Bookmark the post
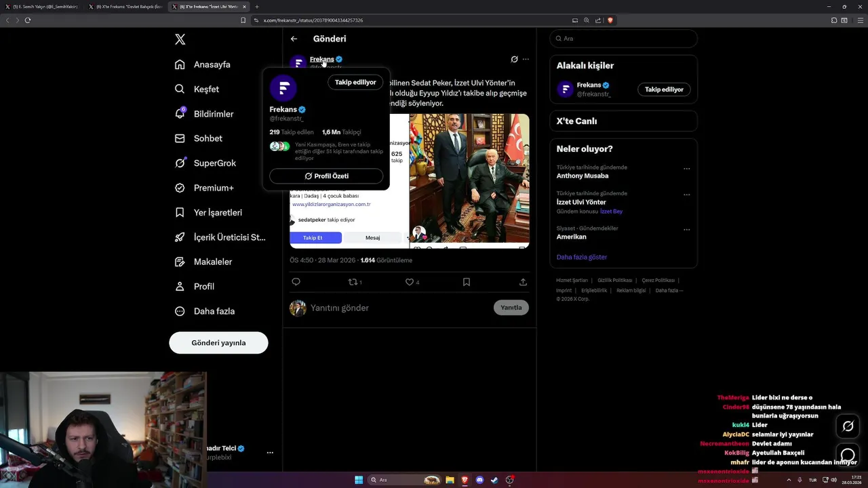The height and width of the screenshot is (488, 868). pos(467,282)
